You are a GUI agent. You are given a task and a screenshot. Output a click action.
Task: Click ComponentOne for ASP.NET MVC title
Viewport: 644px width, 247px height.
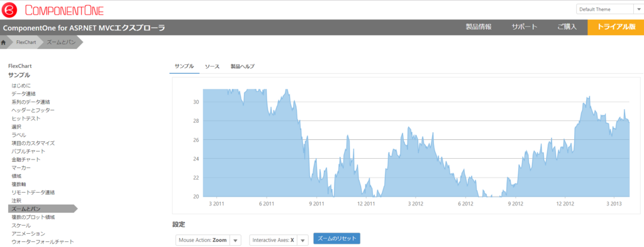tap(84, 28)
